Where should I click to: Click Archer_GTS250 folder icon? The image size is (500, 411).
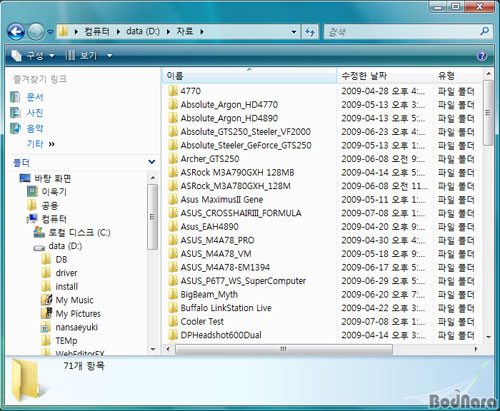(x=173, y=159)
